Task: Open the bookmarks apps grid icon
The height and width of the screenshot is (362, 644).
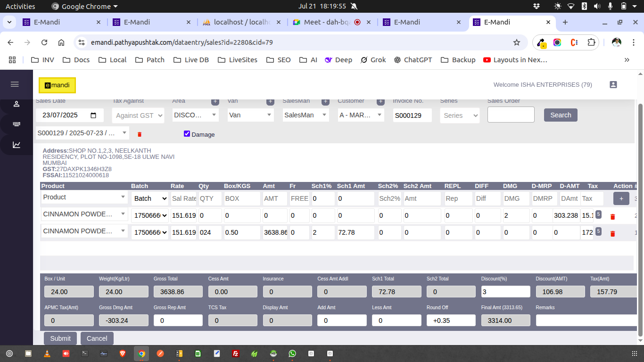Action: (x=12, y=60)
